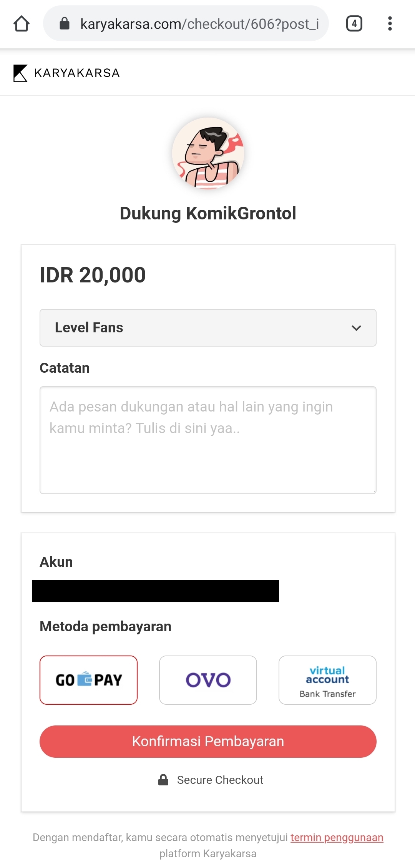Select GoPay as payment method
The width and height of the screenshot is (415, 868).
click(88, 680)
